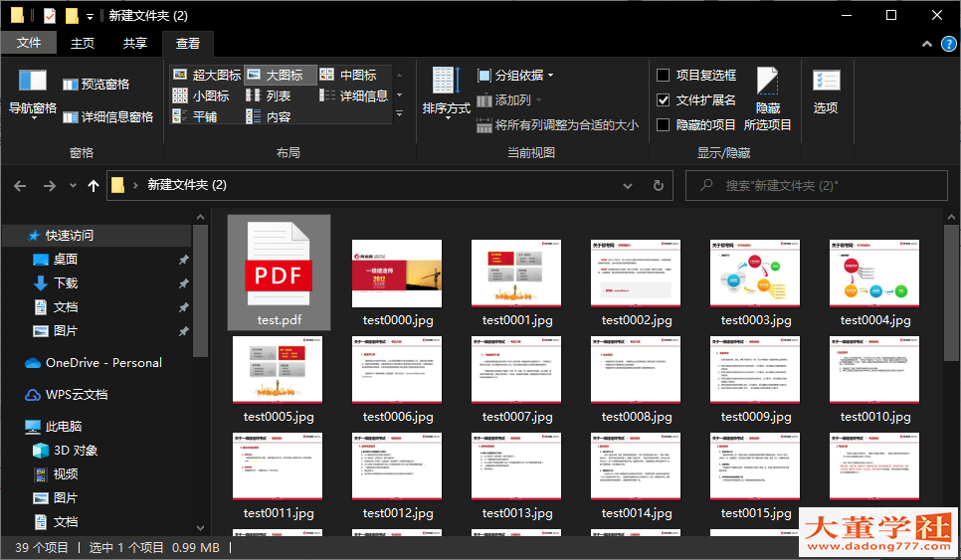Open 下载 in quick access
This screenshot has height=560, width=961.
[x=65, y=283]
